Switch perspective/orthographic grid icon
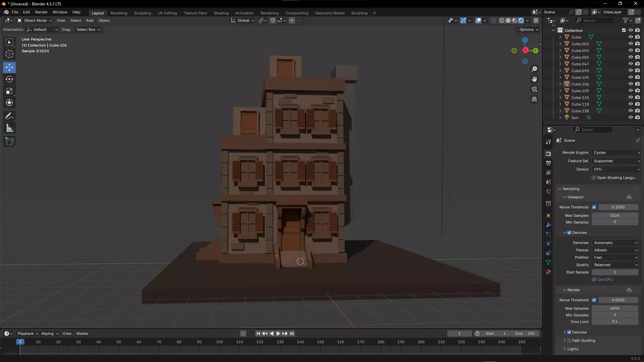This screenshot has width=644, height=362. [534, 99]
